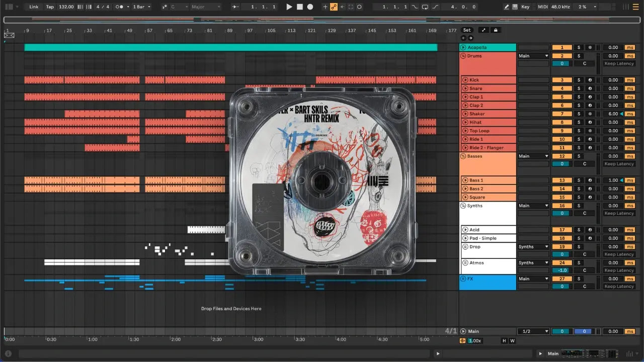This screenshot has width=644, height=362.
Task: Click the Tap tempo button
Action: click(x=50, y=7)
